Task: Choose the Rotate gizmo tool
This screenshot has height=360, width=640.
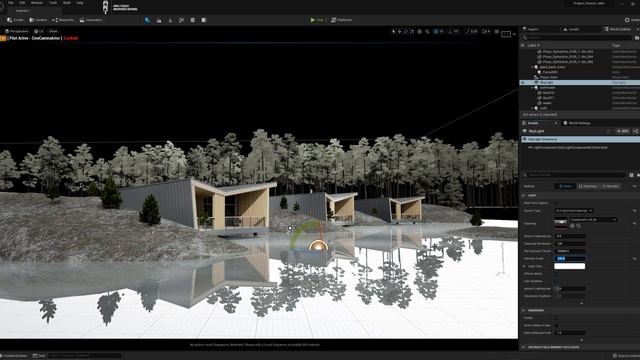Action: coord(406,31)
